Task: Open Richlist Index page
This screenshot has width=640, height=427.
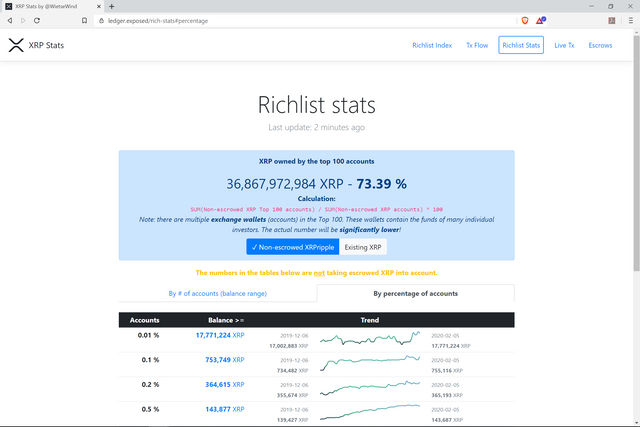Action: (x=432, y=45)
